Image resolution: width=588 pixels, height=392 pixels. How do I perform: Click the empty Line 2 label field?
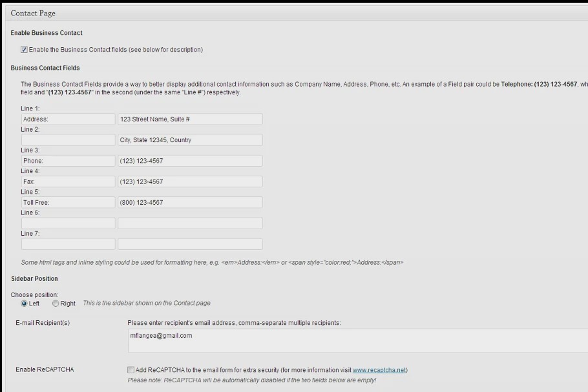pos(68,140)
